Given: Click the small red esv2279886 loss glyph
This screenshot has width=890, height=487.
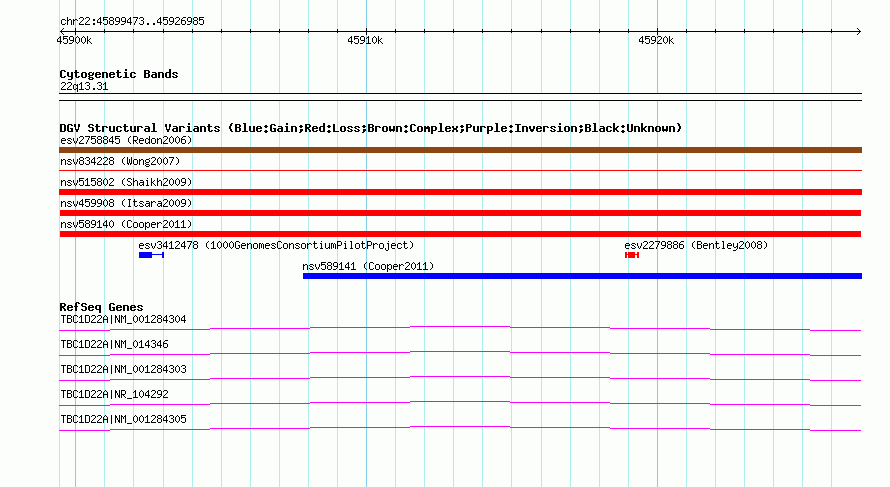Looking at the screenshot, I should point(632,255).
